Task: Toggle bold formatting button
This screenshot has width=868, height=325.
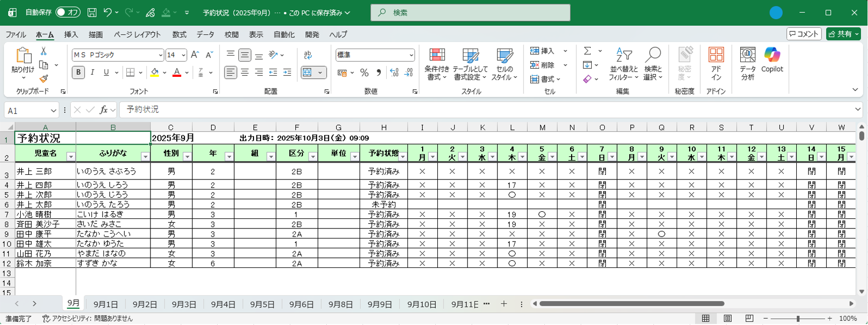Action: tap(78, 73)
